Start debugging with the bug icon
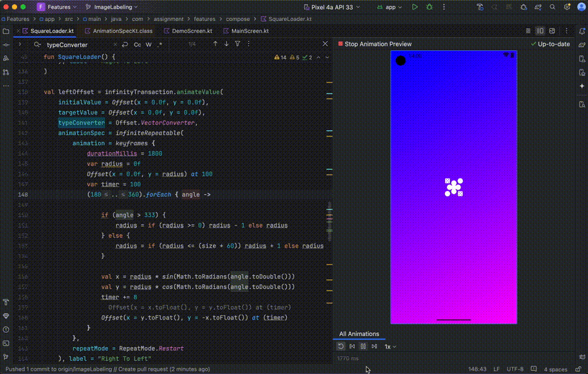588x374 pixels. click(429, 7)
